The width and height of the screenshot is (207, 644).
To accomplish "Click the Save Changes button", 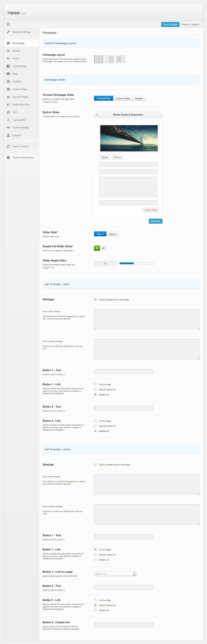I will coord(170,24).
